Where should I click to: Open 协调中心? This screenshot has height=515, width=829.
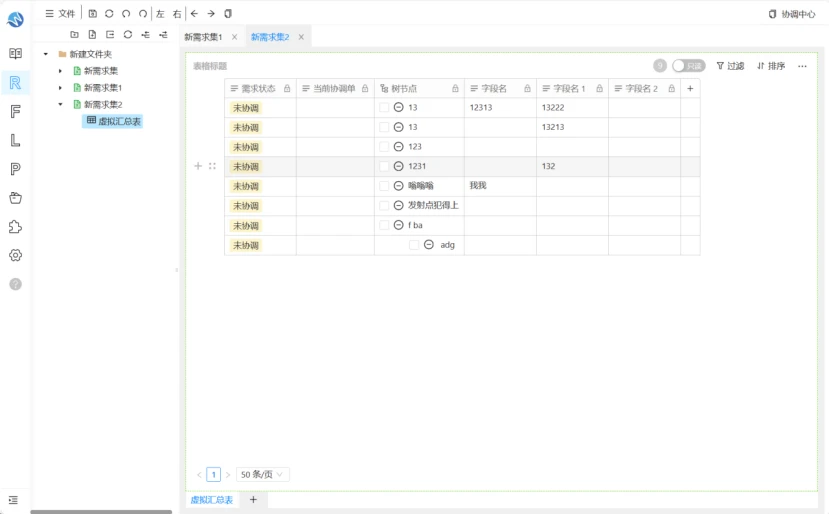point(792,14)
